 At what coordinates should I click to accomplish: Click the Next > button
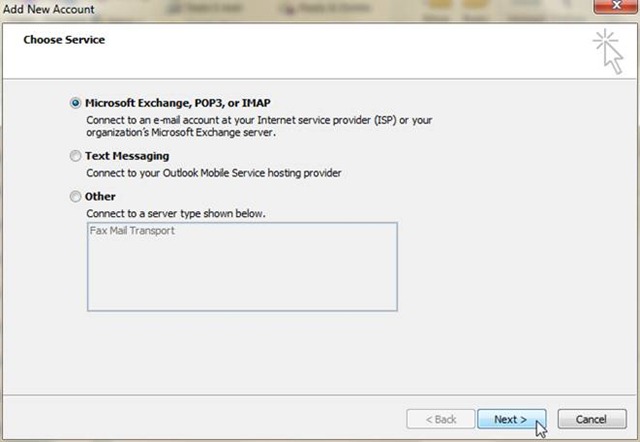511,419
